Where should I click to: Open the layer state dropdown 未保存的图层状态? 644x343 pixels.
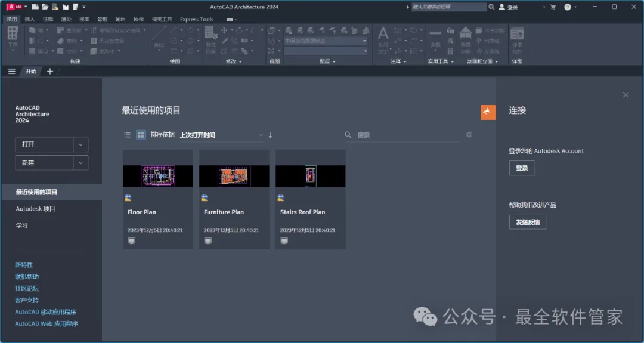click(326, 41)
